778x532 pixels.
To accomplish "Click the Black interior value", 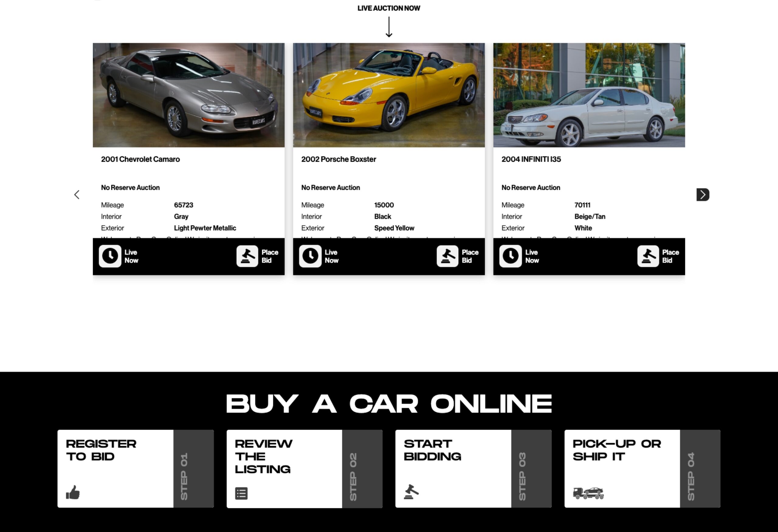I will pos(383,217).
